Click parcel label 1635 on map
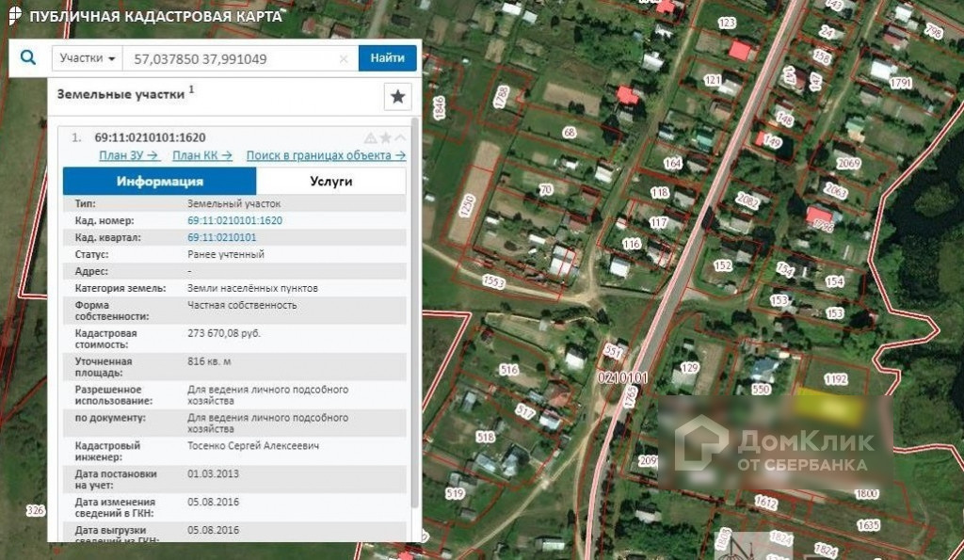964x560 pixels. click(868, 525)
